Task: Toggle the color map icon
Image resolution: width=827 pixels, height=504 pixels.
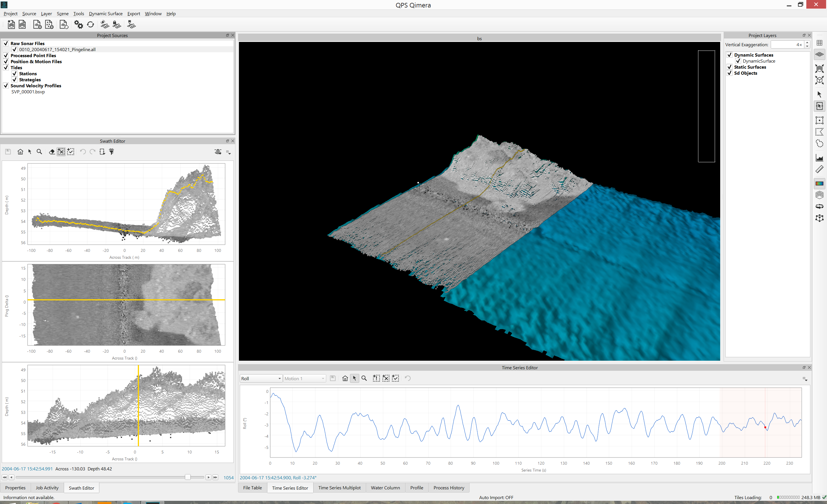Action: point(819,183)
